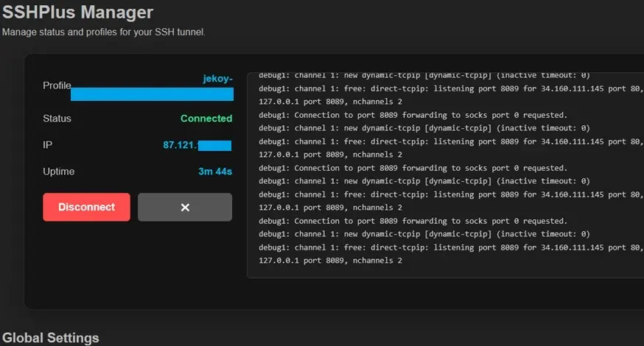Click the 'Manage status and profiles' subtitle
Screen dimensions: 644x346
[104, 32]
